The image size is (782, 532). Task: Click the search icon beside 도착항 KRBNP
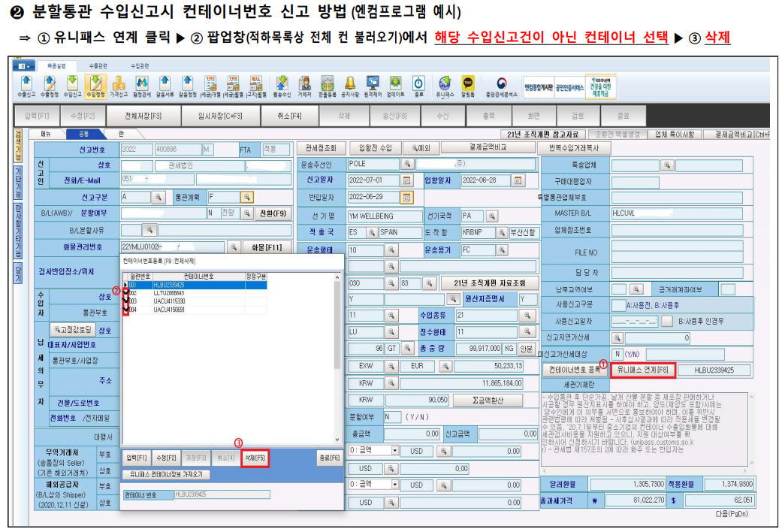[x=502, y=233]
